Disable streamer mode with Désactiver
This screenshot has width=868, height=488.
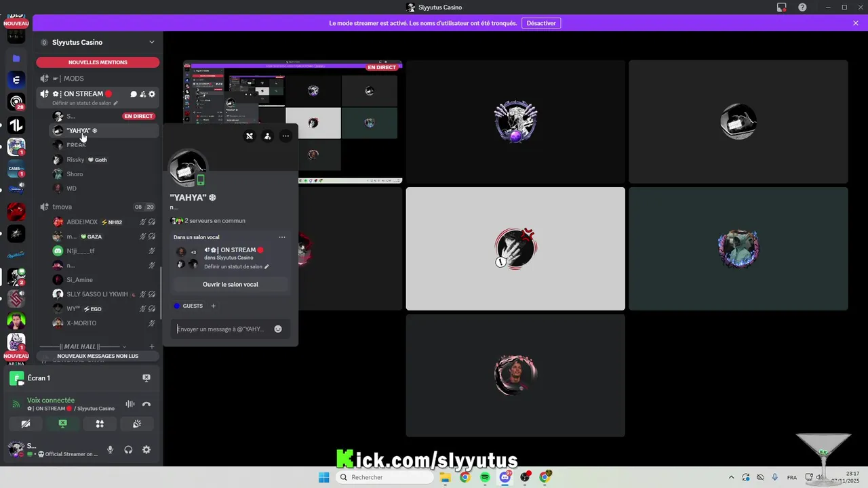point(541,23)
